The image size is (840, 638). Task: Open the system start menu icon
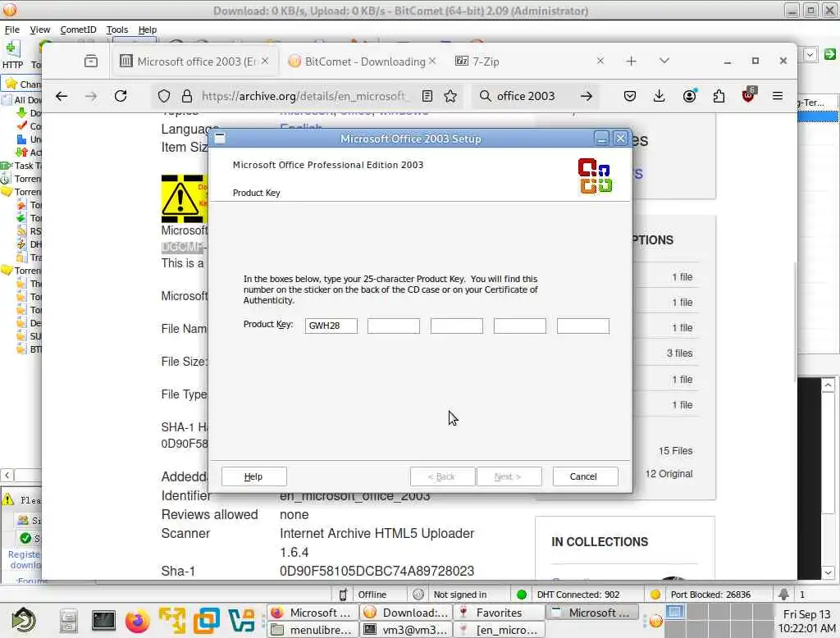click(24, 620)
